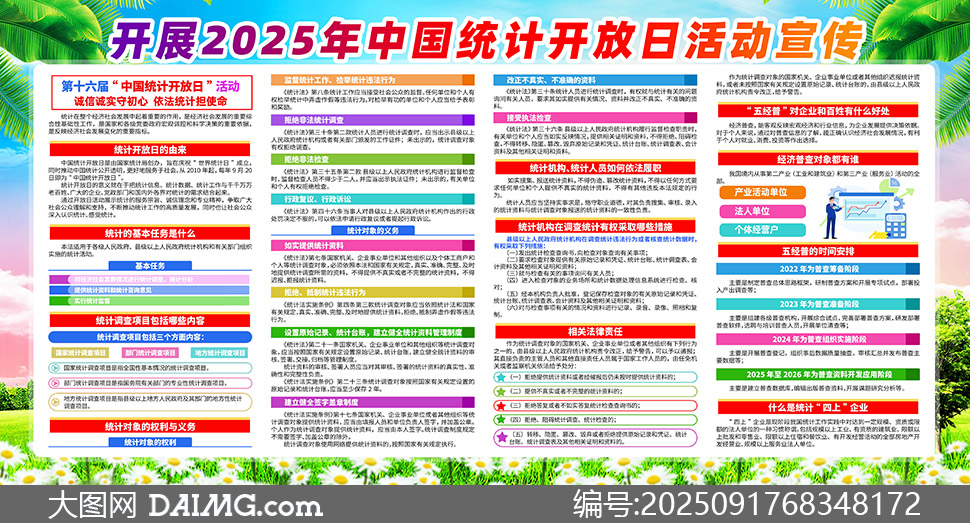Click the blue label 基本任务
This screenshot has height=523, width=970.
point(150,266)
